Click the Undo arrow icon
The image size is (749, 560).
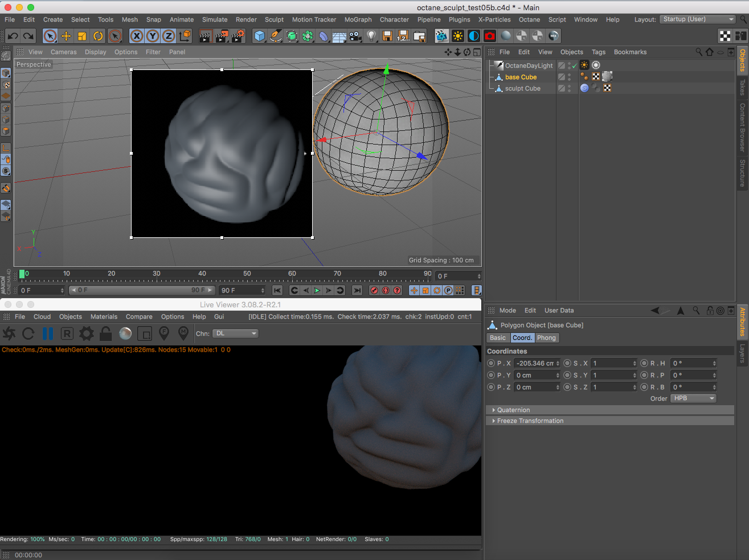(13, 36)
